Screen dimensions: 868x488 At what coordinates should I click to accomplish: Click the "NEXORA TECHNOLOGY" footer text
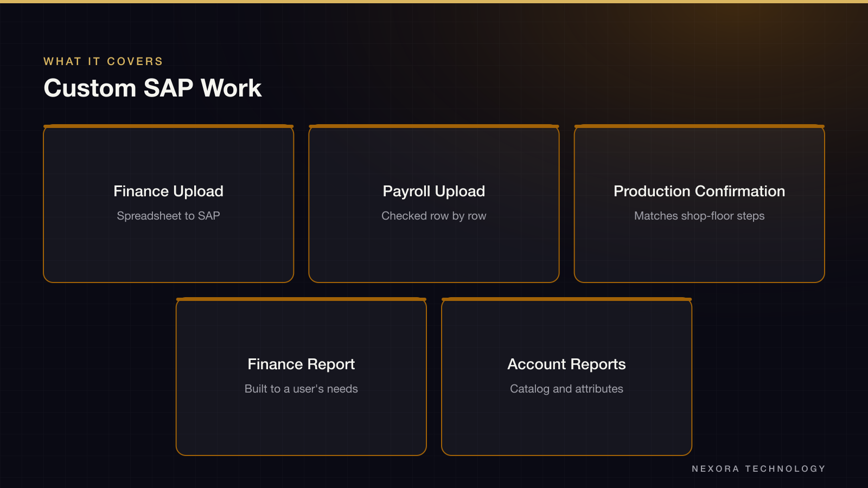click(x=758, y=468)
